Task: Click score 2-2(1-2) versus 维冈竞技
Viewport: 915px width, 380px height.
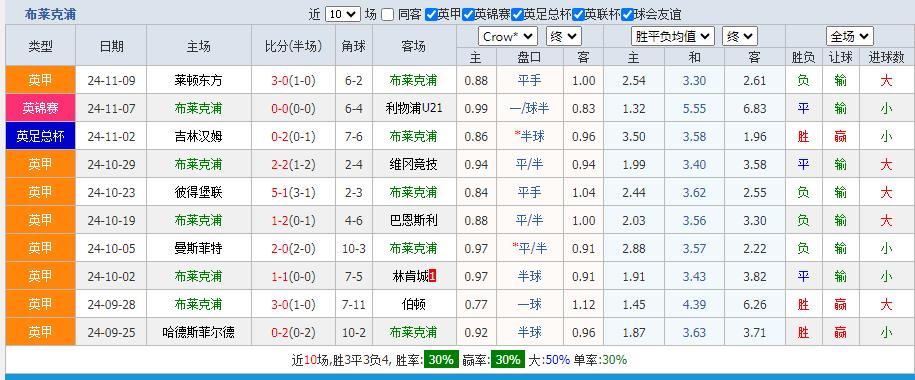Action: (293, 164)
